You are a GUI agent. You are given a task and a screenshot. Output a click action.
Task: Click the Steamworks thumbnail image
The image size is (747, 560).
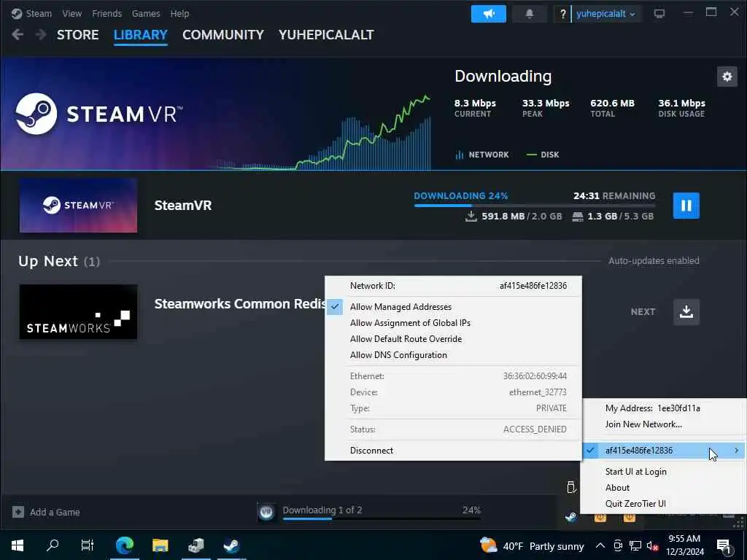click(78, 312)
